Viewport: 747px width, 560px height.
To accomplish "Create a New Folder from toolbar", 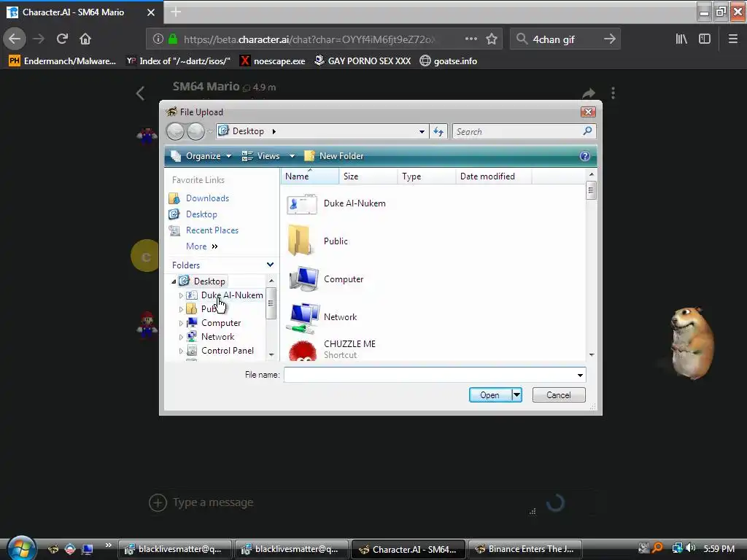I will [334, 156].
